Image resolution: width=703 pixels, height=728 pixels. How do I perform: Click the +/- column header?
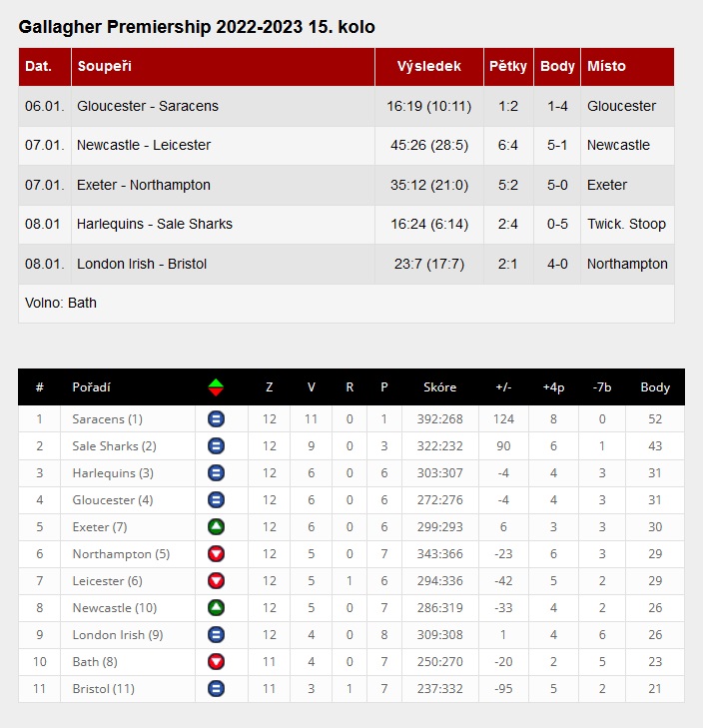point(503,387)
